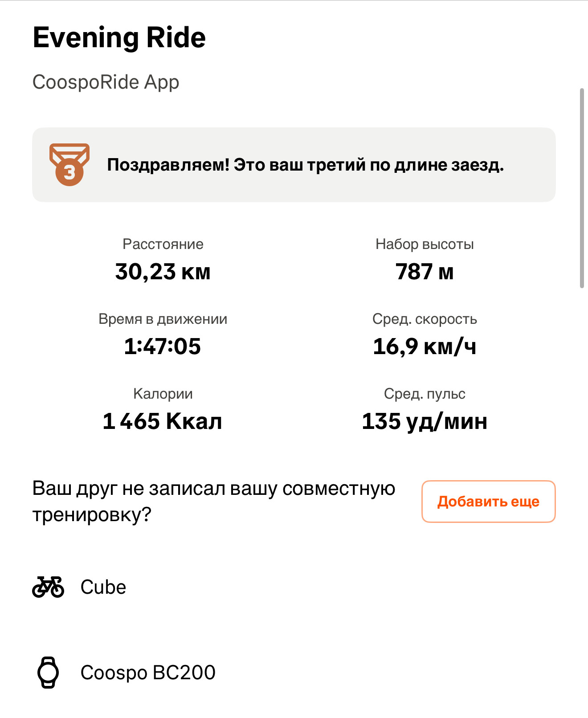Click the Набор высоты label
This screenshot has height=718, width=588.
[425, 244]
